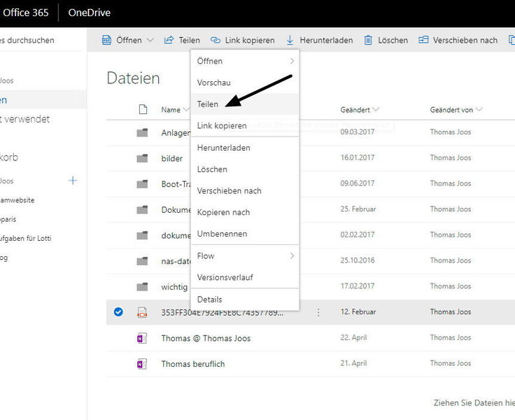Select Versionsverlauf in the context menu
The image size is (515, 420).
click(x=225, y=277)
